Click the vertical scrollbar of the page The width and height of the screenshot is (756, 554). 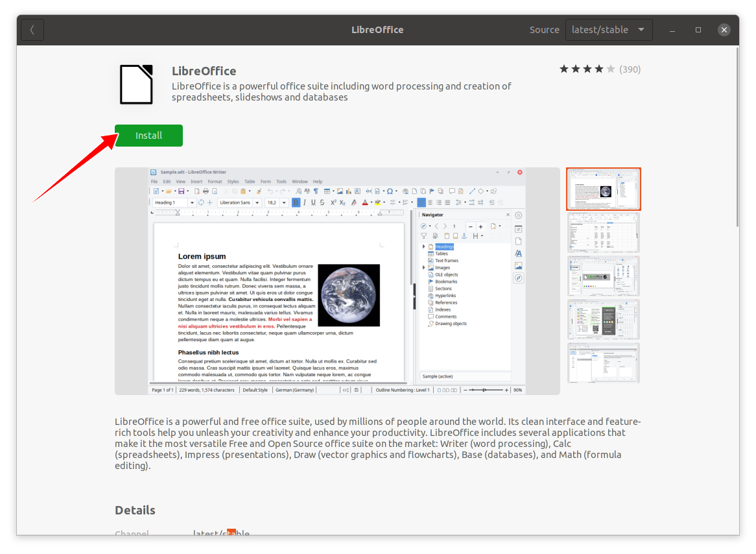pyautogui.click(x=737, y=138)
